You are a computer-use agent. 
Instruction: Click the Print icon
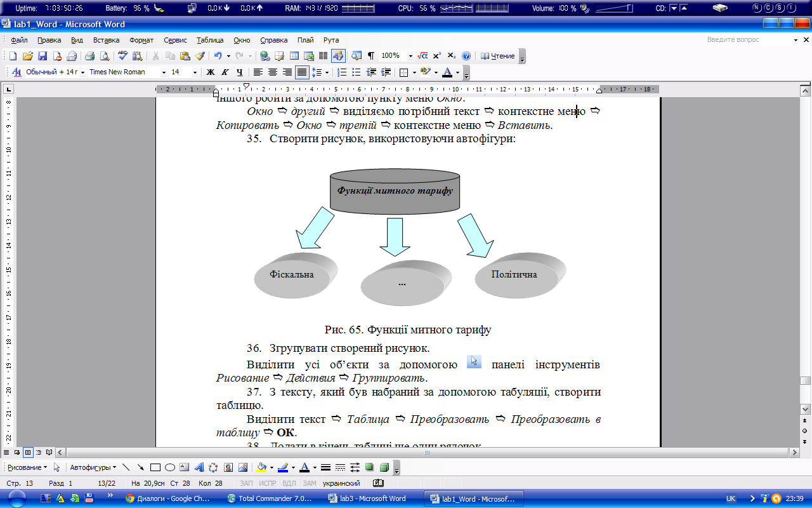[89, 56]
